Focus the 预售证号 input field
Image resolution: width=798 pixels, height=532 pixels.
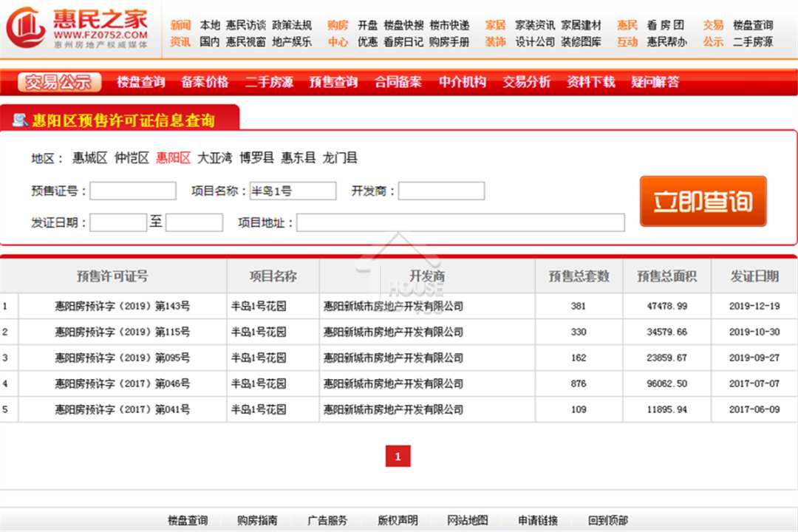pyautogui.click(x=133, y=191)
